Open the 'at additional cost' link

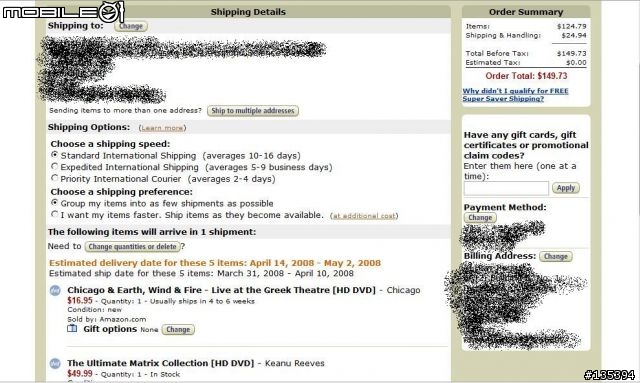(364, 216)
